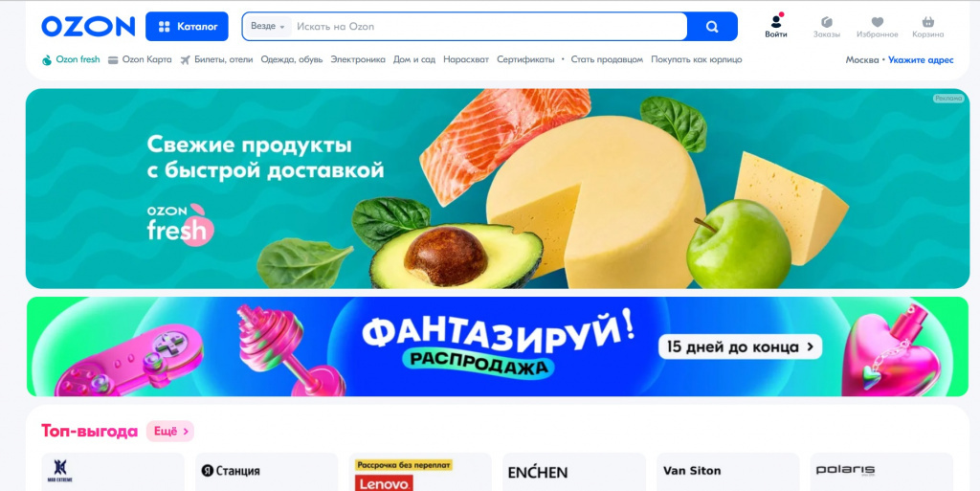Click the Укажите адрес link
Viewport: 980px width, 491px height.
tap(921, 60)
